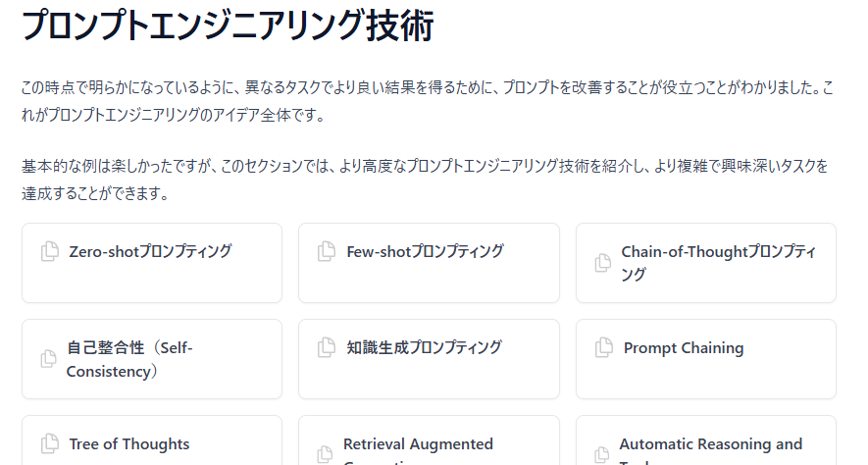This screenshot has height=465, width=868.
Task: Open the Automatic Reasoning and link text
Action: click(710, 444)
